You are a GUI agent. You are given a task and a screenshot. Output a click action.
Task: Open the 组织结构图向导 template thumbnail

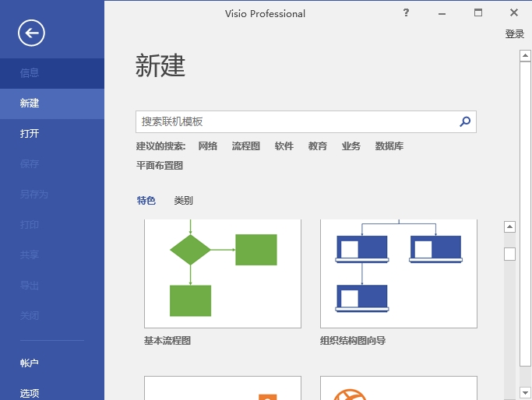point(399,274)
